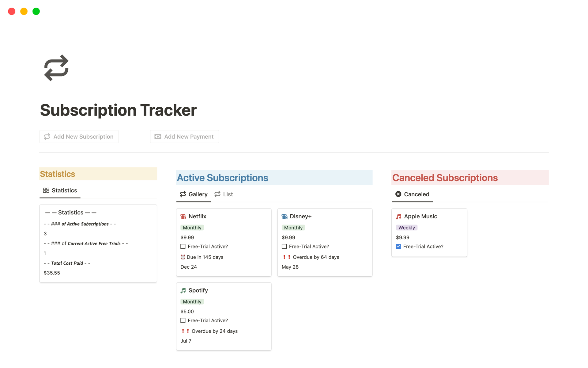Click the Statistics tab grid icon
This screenshot has height=368, width=588.
click(x=46, y=190)
